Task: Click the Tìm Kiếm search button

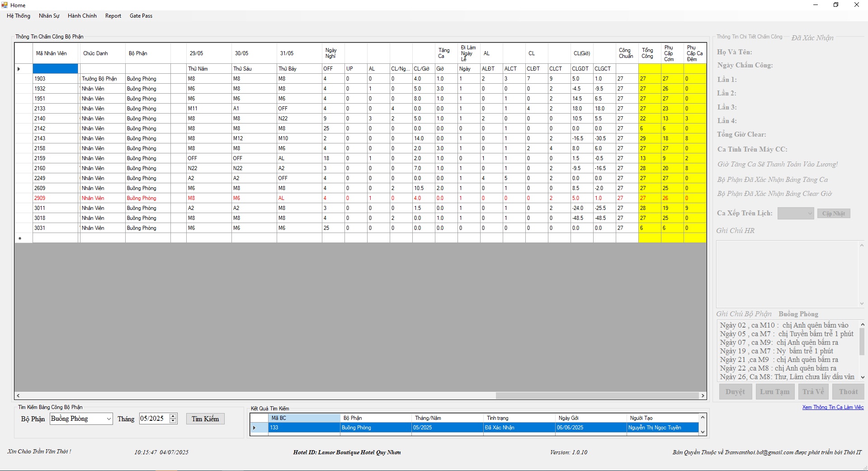Action: pyautogui.click(x=205, y=419)
